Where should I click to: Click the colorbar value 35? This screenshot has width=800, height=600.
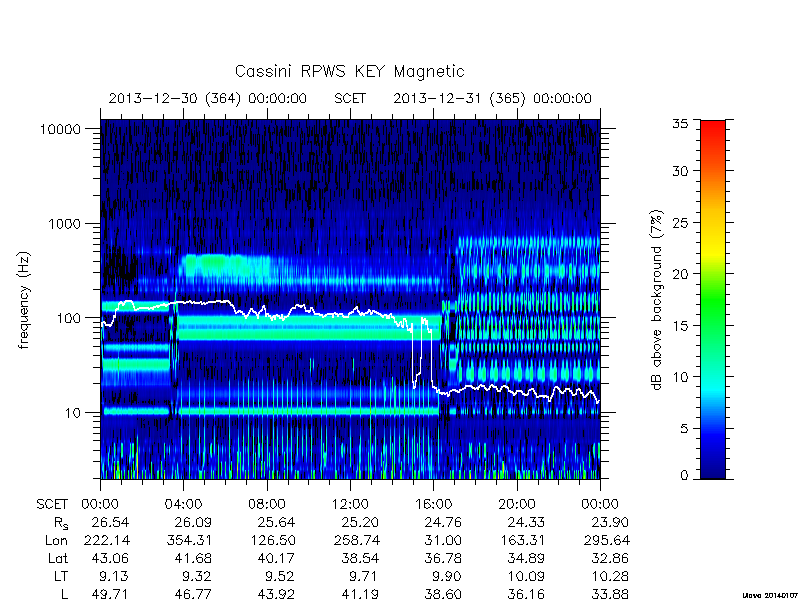pyautogui.click(x=680, y=124)
